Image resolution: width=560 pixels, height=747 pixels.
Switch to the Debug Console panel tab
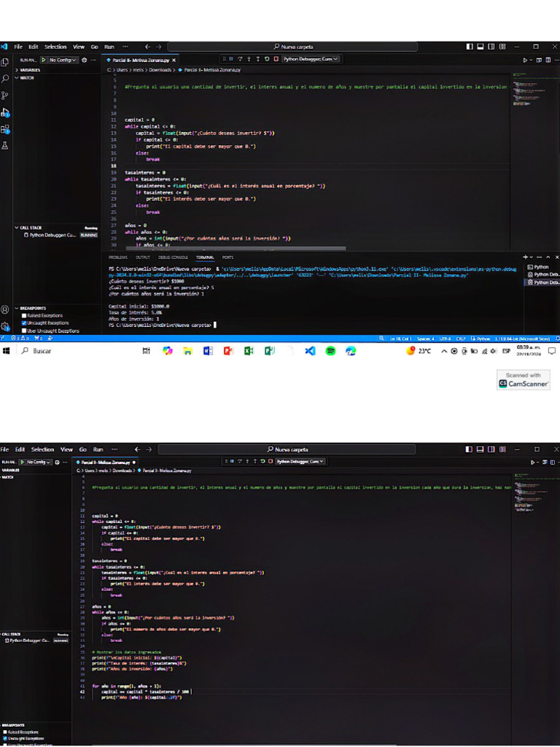(x=173, y=258)
